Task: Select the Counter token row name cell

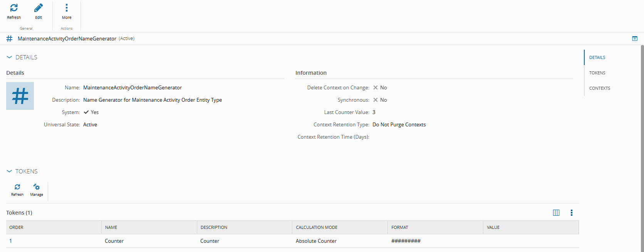Action: (114, 241)
